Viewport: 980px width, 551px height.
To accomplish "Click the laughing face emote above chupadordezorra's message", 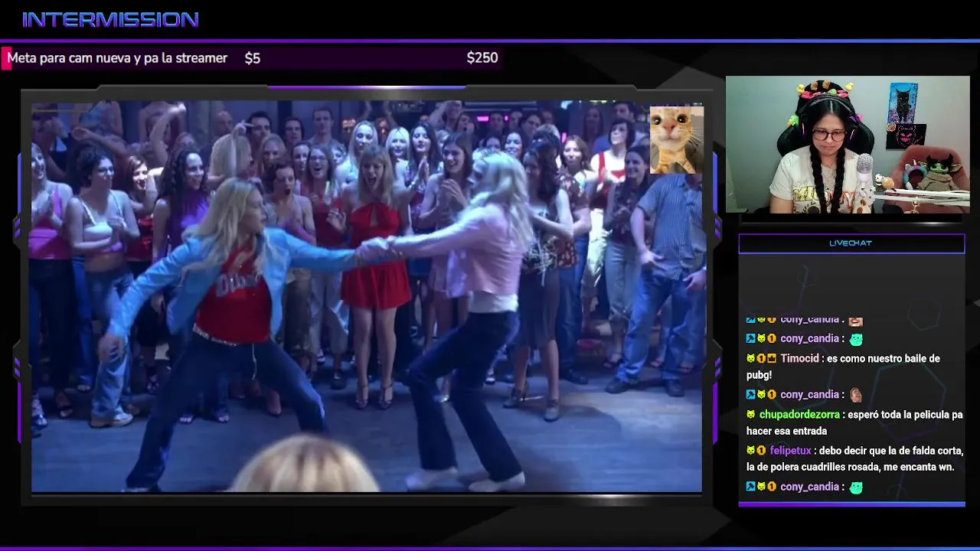I will click(856, 395).
